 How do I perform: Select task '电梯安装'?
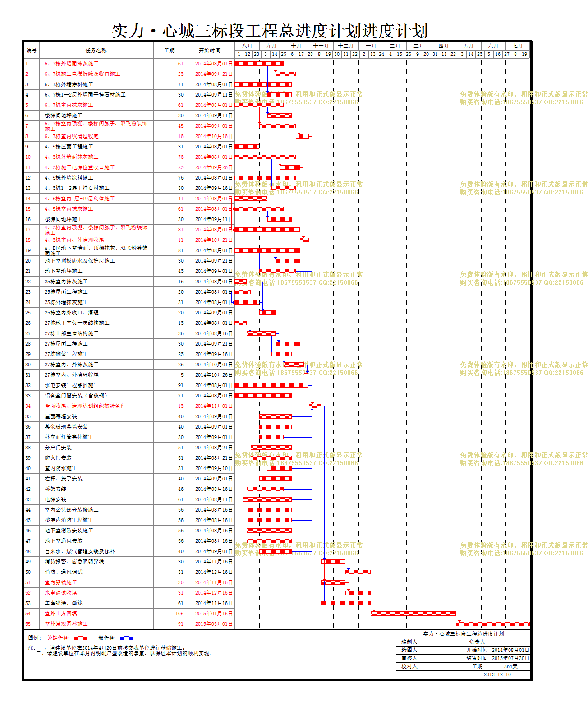point(55,499)
